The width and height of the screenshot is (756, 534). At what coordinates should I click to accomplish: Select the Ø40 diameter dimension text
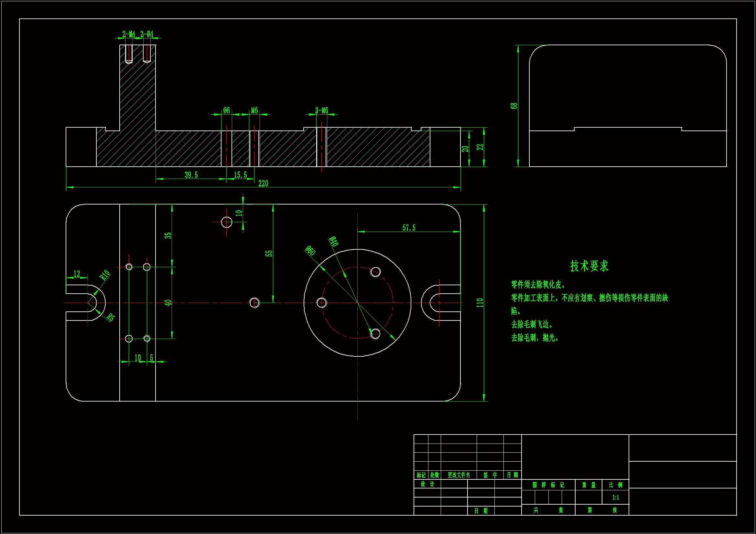[x=334, y=241]
